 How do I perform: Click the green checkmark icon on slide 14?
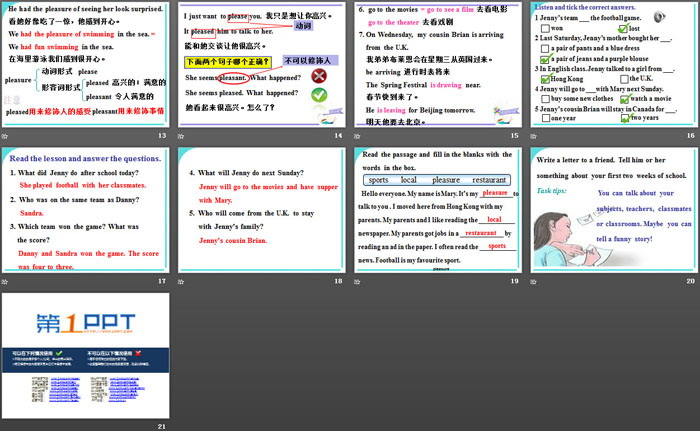tap(318, 94)
